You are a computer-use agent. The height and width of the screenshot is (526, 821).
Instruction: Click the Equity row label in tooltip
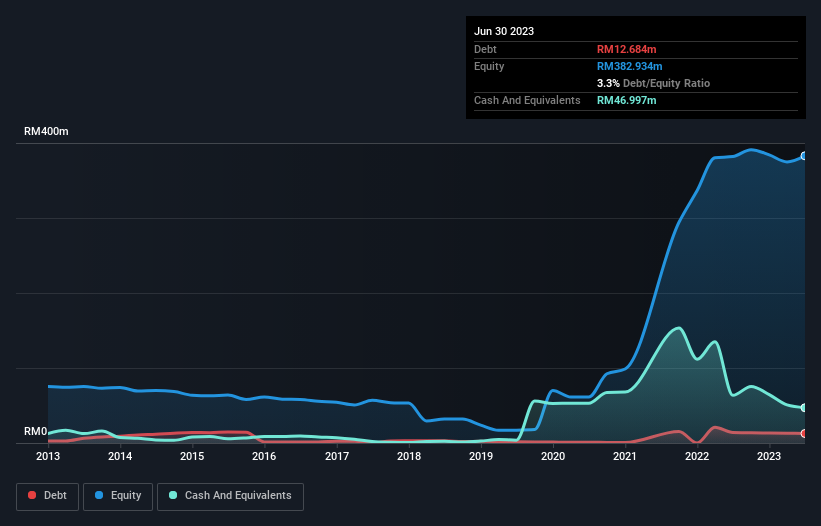pyautogui.click(x=489, y=66)
